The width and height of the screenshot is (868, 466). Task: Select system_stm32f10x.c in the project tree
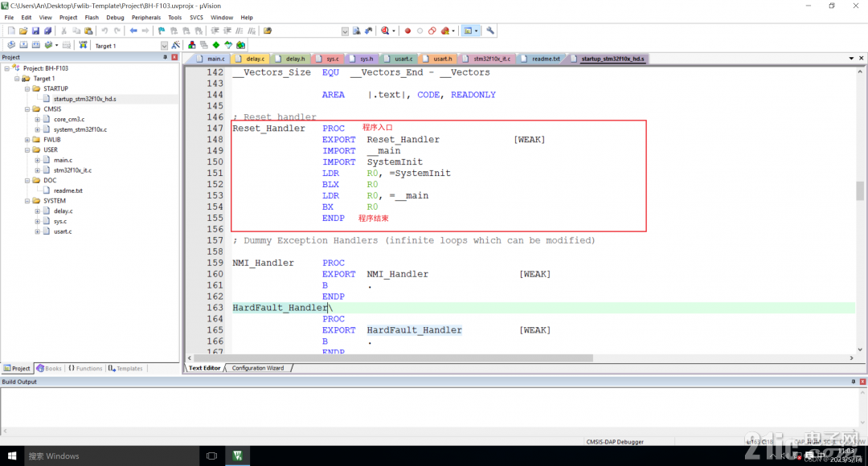(x=80, y=129)
